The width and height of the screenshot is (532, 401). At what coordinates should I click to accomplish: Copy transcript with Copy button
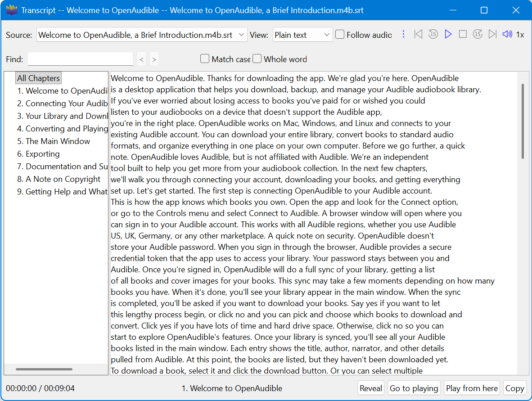515,388
